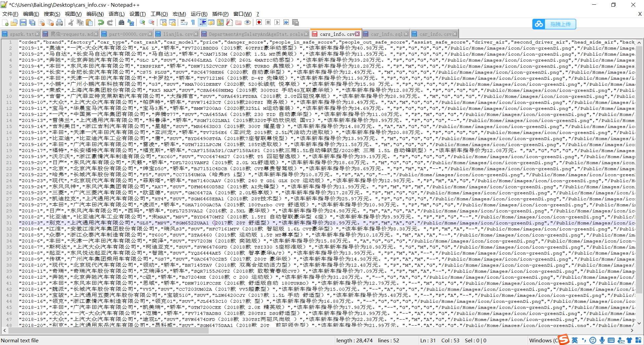This screenshot has width=644, height=345.
Task: Click the Close file toolbar icon
Action: pyautogui.click(x=42, y=22)
